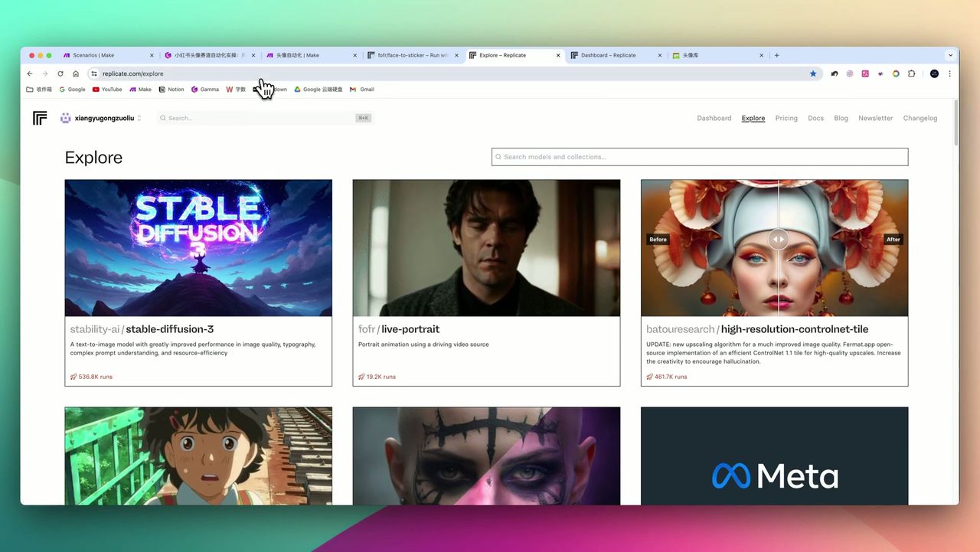Open the Pricing page link
Image resolution: width=980 pixels, height=552 pixels.
(786, 117)
